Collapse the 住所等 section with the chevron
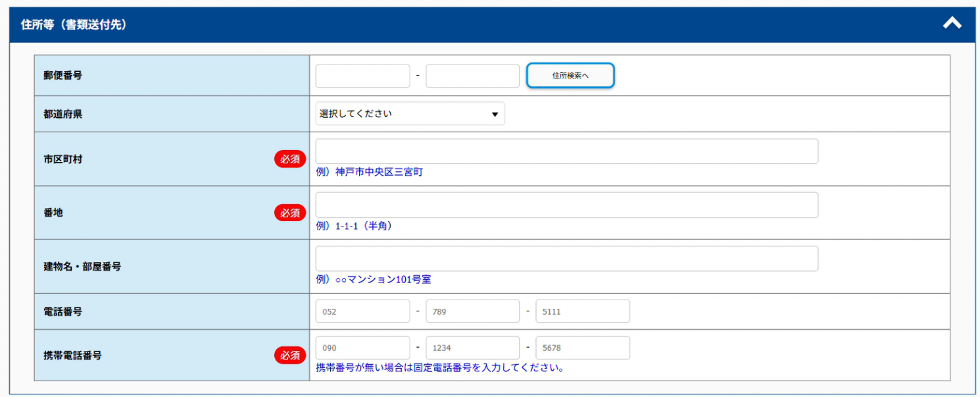Image resolution: width=980 pixels, height=397 pixels. [x=952, y=24]
